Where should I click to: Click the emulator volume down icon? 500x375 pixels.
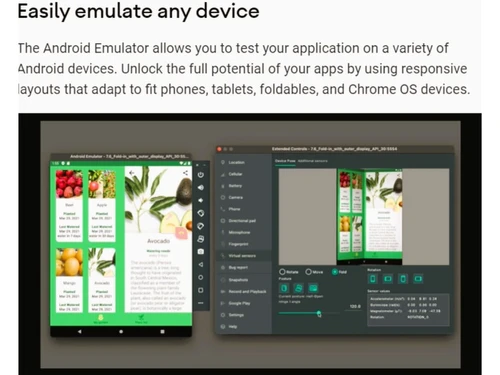pyautogui.click(x=201, y=200)
